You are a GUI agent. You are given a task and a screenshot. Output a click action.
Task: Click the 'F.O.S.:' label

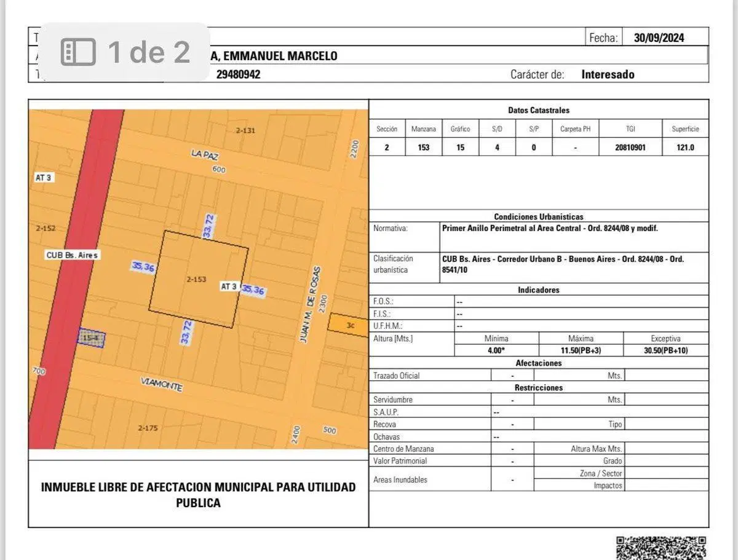click(384, 302)
